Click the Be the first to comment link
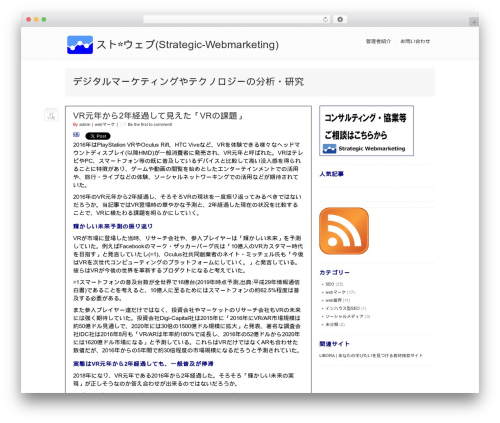The height and width of the screenshot is (423, 500). point(150,124)
